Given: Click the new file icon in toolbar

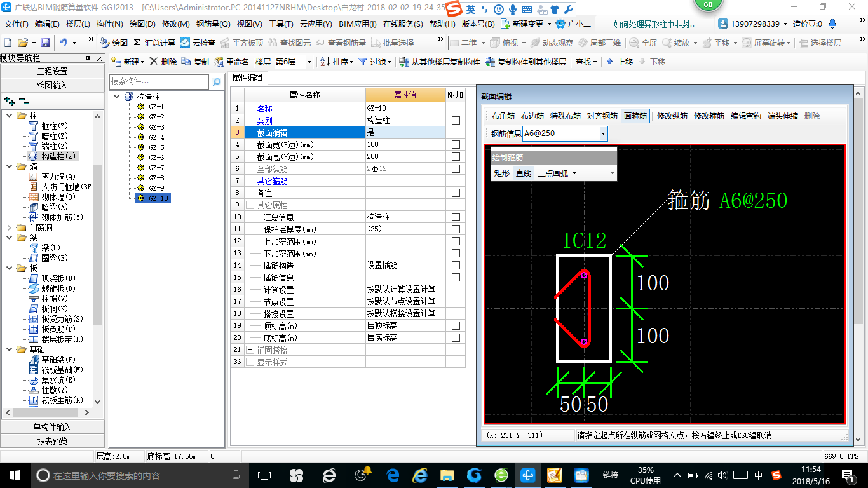Looking at the screenshot, I should (8, 43).
